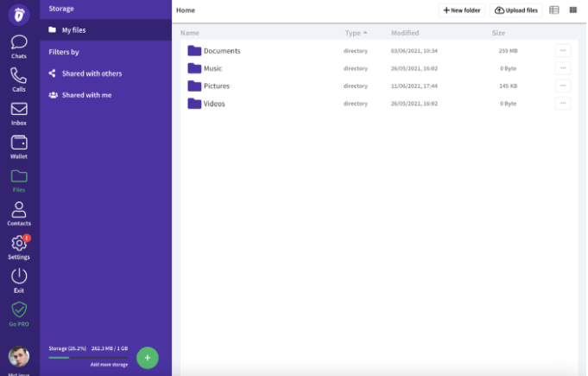588x376 pixels.
Task: Click the 145 KB size of Pictures
Action: (508, 86)
